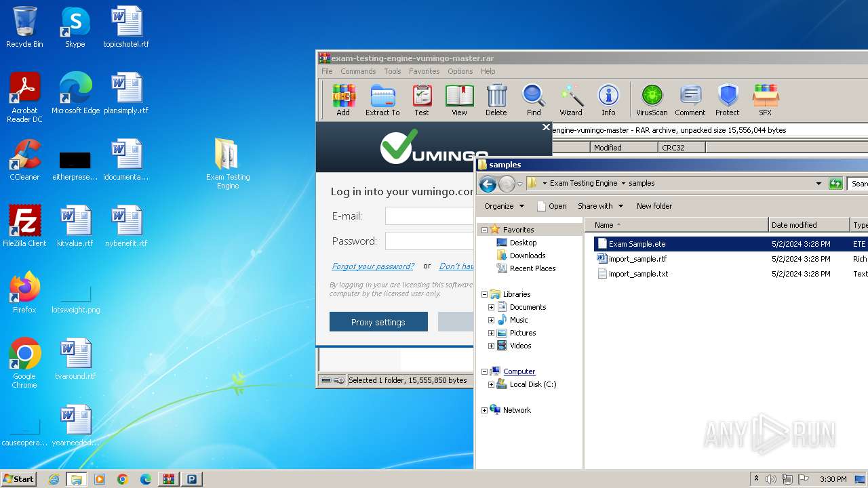Click Explorer back navigation arrow
Screen dimensions: 868x488
click(x=488, y=184)
